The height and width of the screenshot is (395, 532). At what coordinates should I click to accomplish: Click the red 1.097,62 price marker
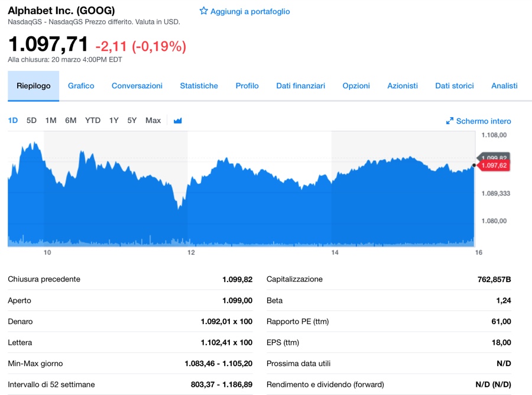point(494,166)
